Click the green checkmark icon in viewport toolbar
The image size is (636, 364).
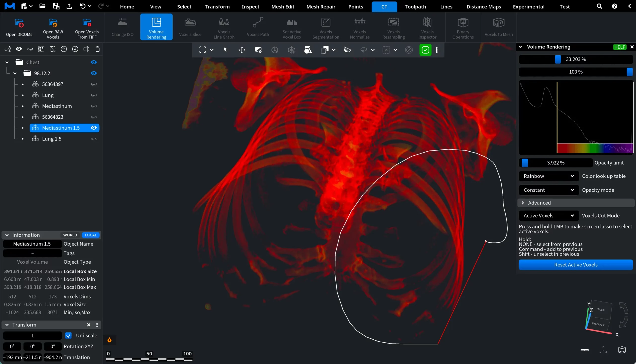coord(425,50)
